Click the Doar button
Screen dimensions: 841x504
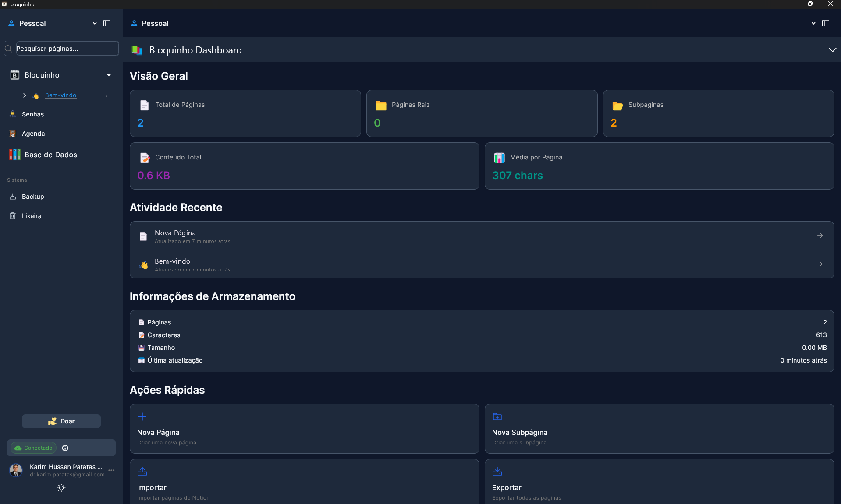(x=61, y=421)
